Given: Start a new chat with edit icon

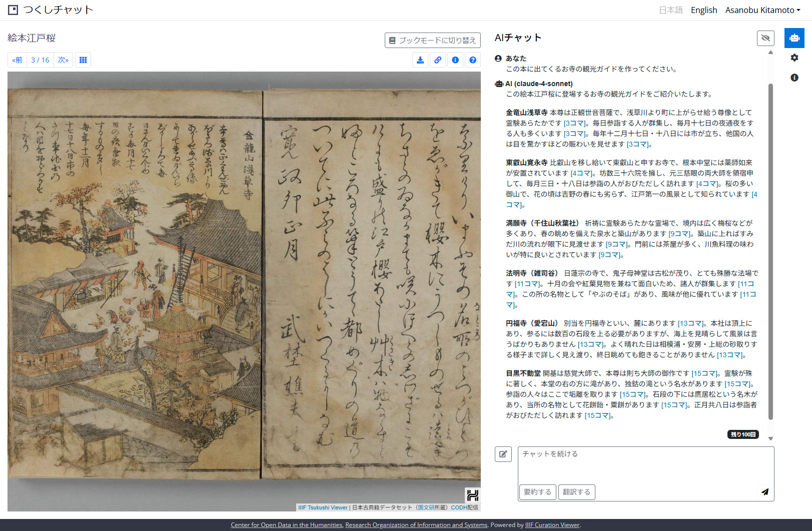Looking at the screenshot, I should click(x=503, y=454).
